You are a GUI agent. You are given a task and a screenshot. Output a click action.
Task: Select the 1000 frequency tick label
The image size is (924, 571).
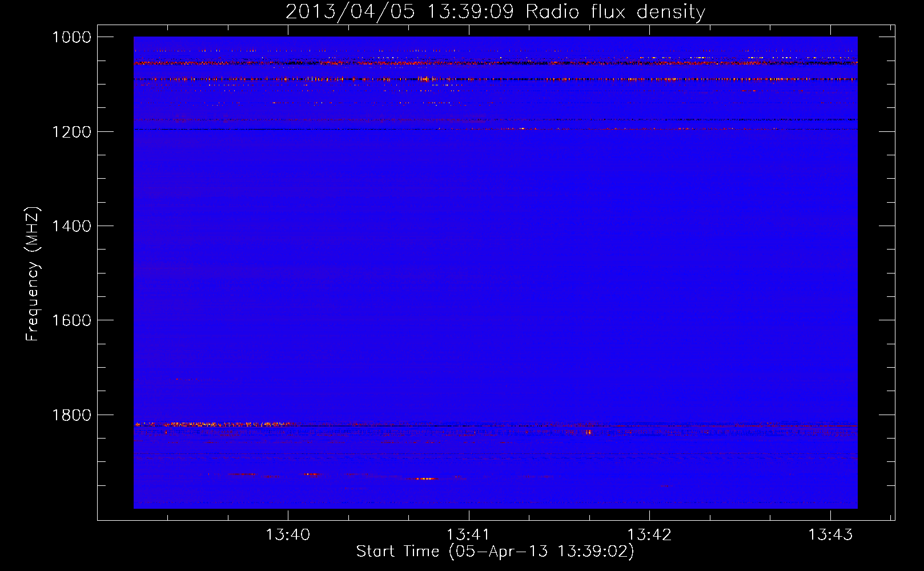(71, 37)
